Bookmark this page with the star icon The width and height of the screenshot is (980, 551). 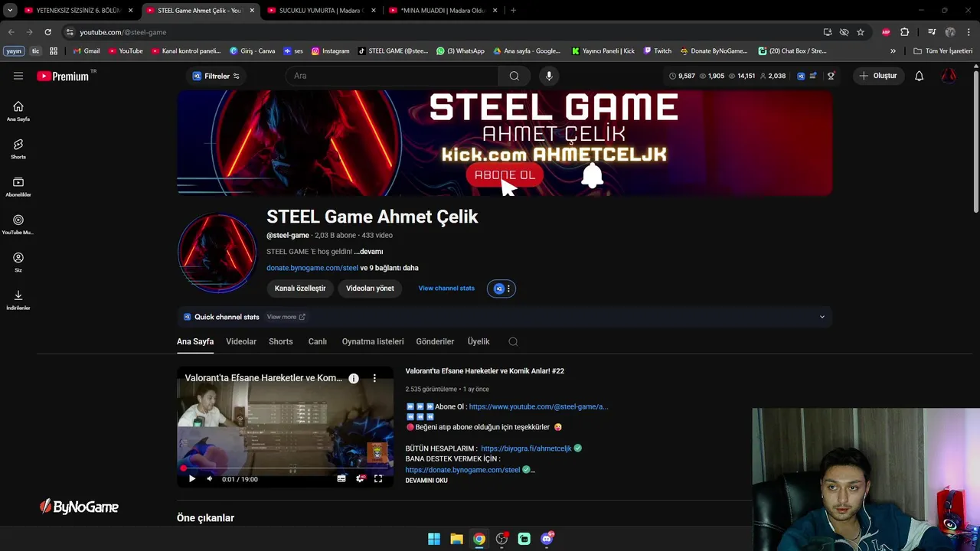click(x=861, y=32)
